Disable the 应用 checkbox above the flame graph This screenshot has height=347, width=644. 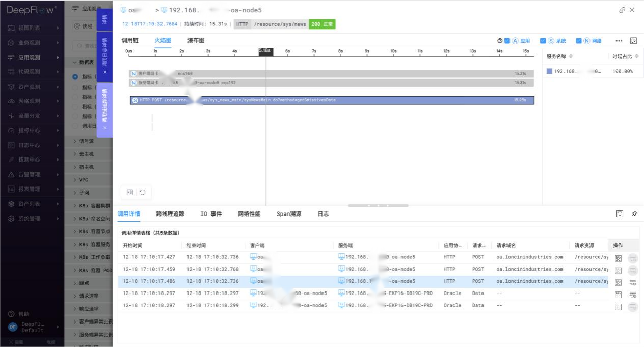(507, 41)
